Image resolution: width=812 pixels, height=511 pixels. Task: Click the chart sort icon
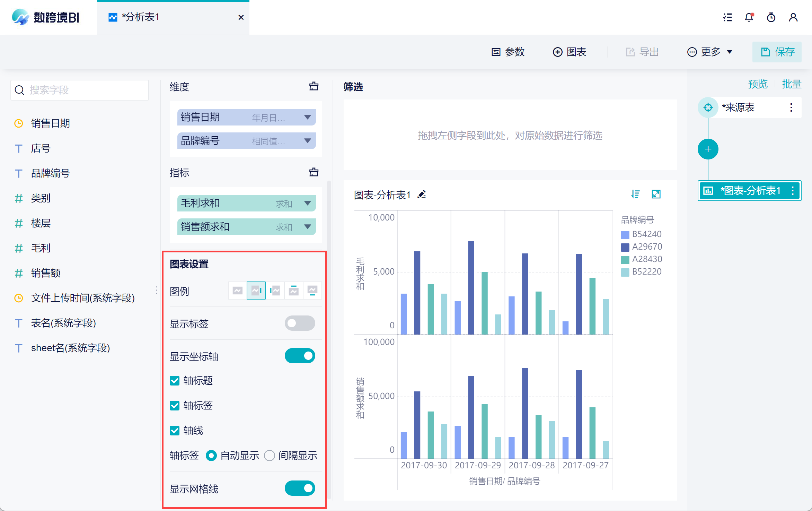635,194
